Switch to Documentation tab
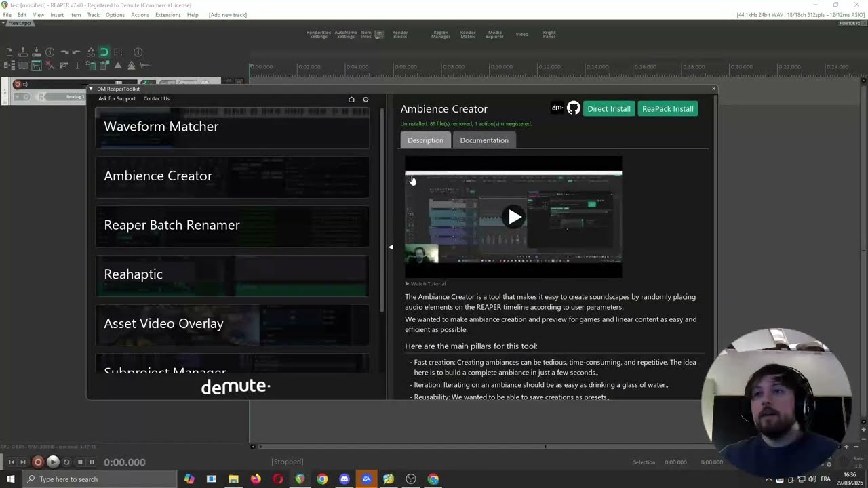The image size is (868, 488). click(484, 140)
